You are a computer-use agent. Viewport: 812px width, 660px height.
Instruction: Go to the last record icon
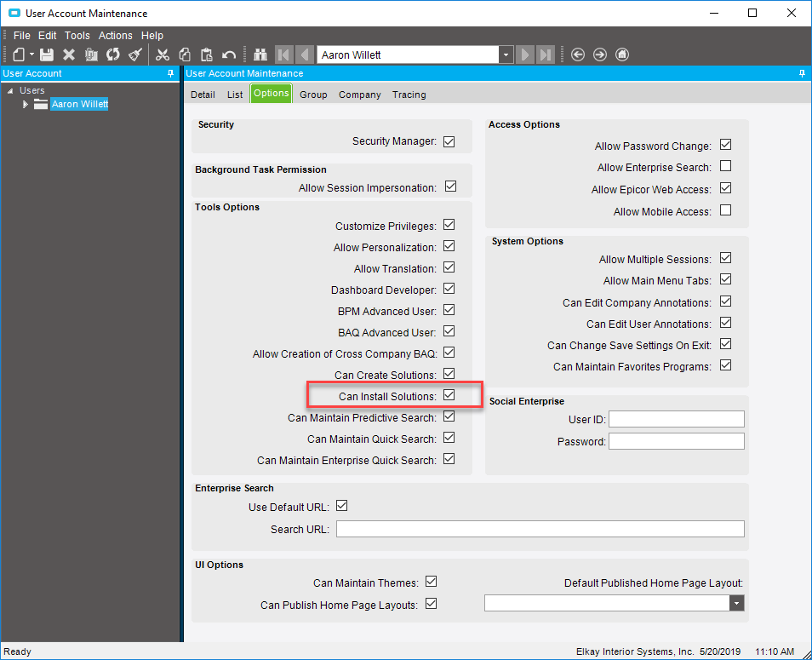(x=546, y=55)
